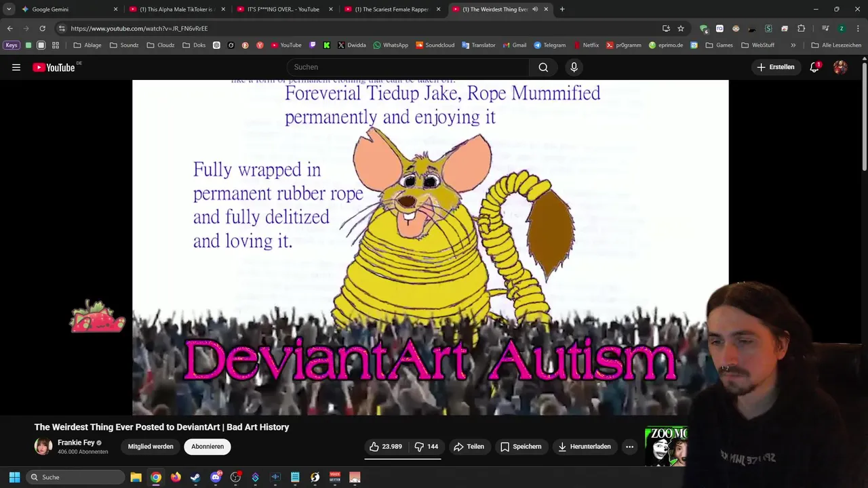Click the Abonnieren subscribe button
Image resolution: width=868 pixels, height=488 pixels.
click(208, 447)
